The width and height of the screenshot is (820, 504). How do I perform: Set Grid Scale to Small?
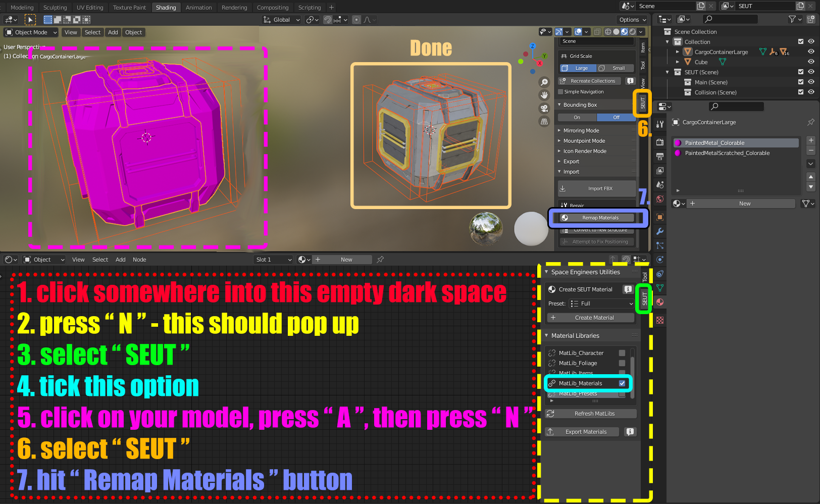[x=616, y=68]
